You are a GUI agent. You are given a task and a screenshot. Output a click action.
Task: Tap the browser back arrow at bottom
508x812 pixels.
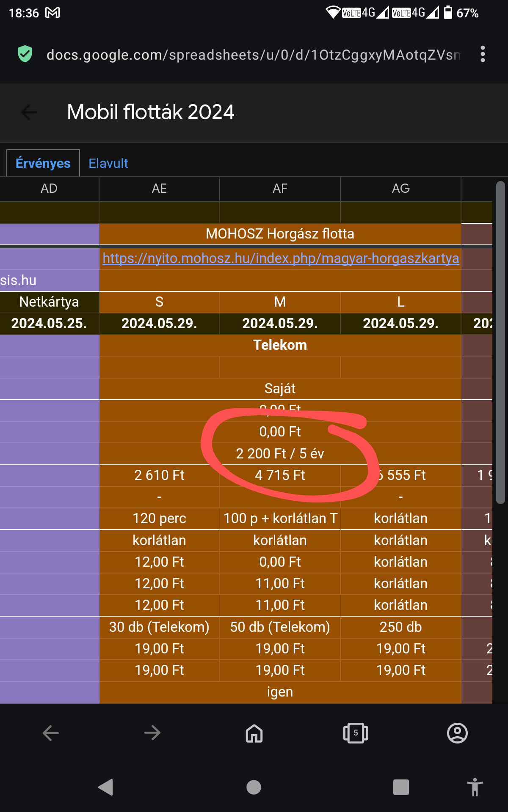51,733
